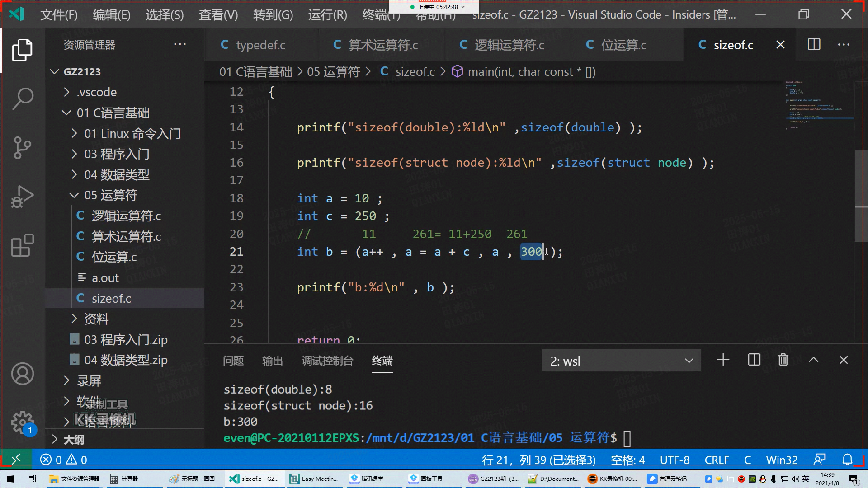Maximize the terminal panel size

[813, 360]
